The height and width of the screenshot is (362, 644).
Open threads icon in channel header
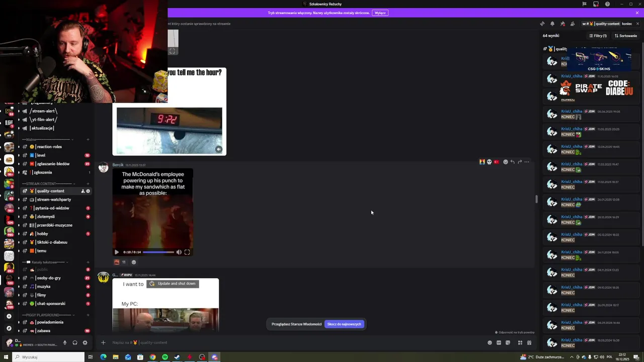pyautogui.click(x=542, y=24)
